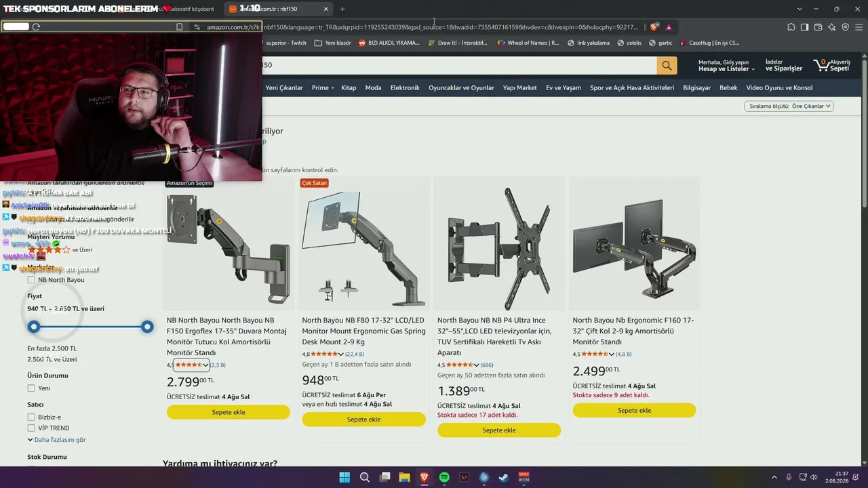Click the price slider maximum handle
868x488 pixels.
click(x=147, y=327)
